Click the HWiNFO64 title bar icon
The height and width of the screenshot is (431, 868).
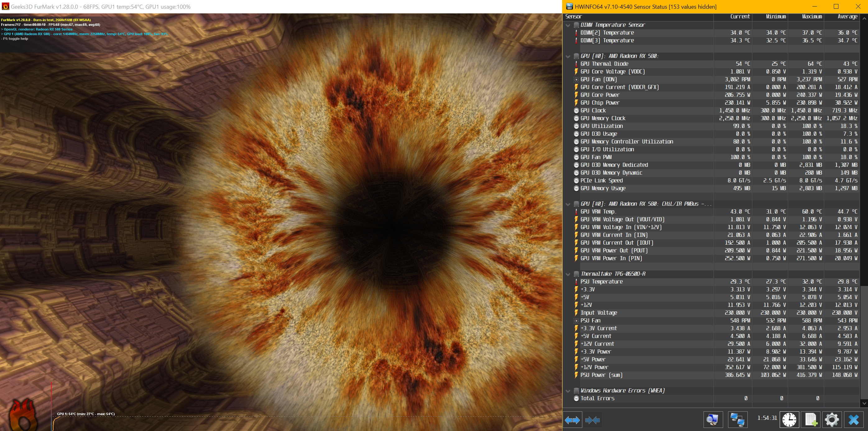pos(569,7)
